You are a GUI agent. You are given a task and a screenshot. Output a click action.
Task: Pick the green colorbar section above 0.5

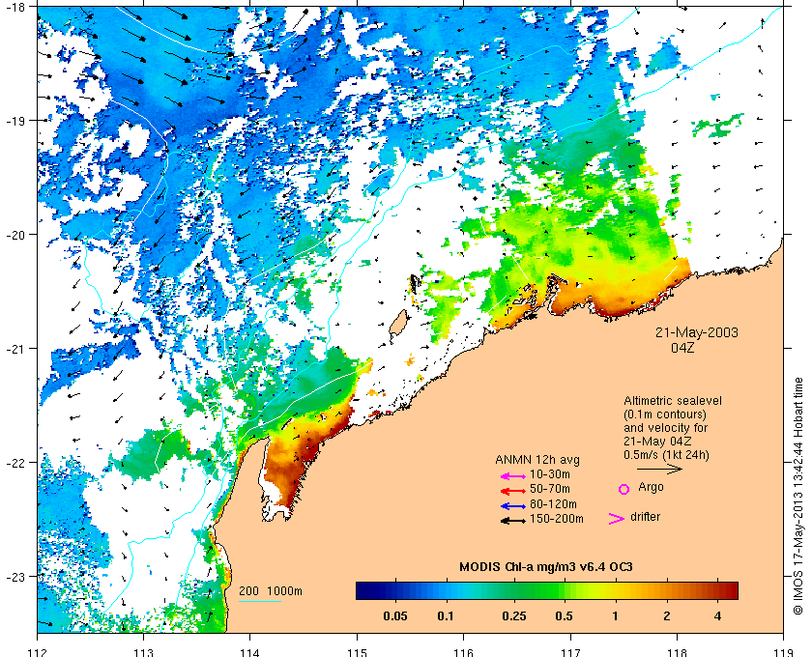tap(564, 590)
